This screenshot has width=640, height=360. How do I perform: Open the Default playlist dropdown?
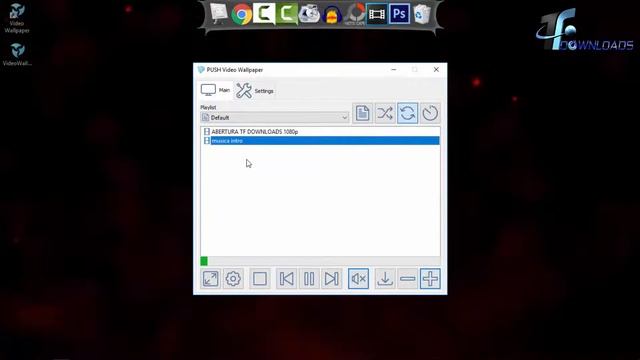pos(275,118)
